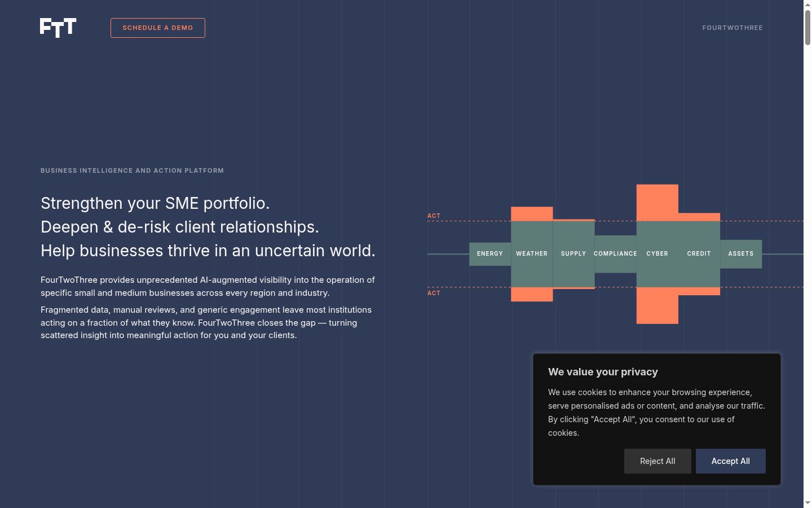812x508 pixels.
Task: Click the FTT logo
Action: [x=58, y=28]
